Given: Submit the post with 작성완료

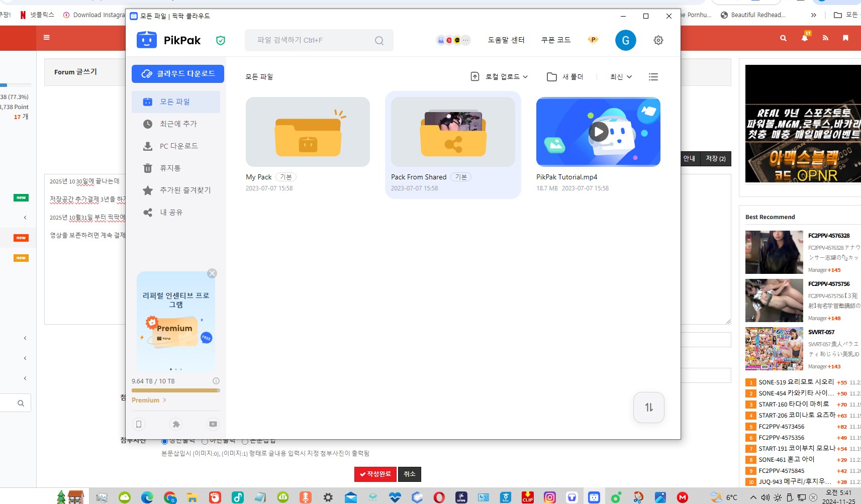Looking at the screenshot, I should coord(375,474).
